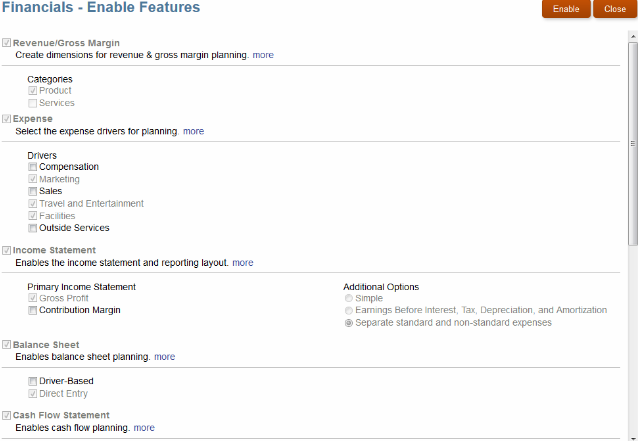Viewport: 638px width, 441px height.
Task: Check the Outside Services checkbox
Action: (33, 228)
